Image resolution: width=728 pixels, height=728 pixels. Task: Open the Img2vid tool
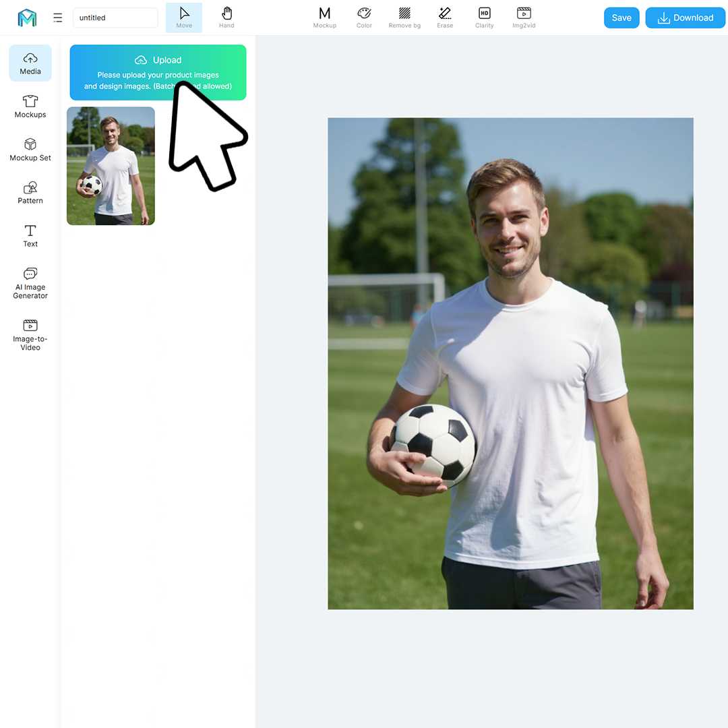pos(524,18)
